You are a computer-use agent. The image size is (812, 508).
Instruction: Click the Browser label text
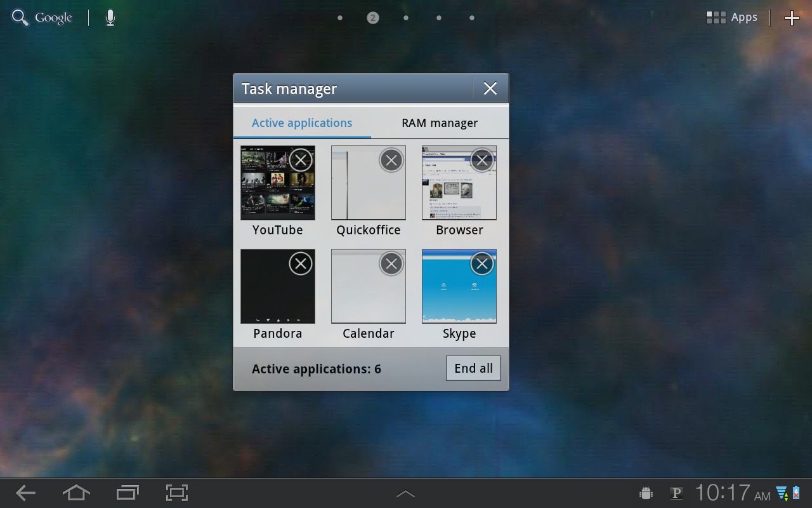point(459,230)
